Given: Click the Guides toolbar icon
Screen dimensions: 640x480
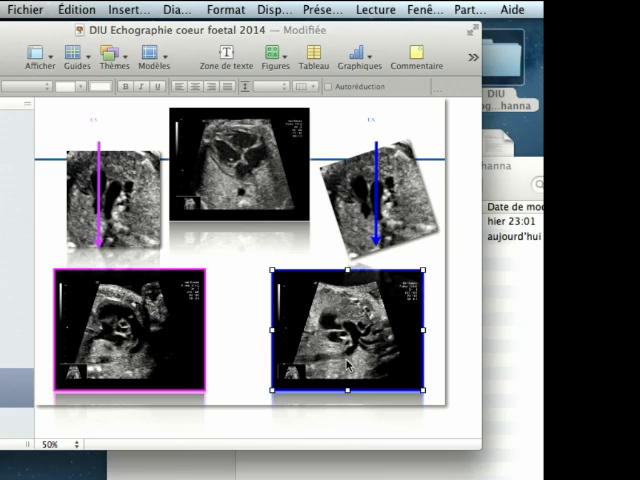Looking at the screenshot, I should [x=73, y=53].
